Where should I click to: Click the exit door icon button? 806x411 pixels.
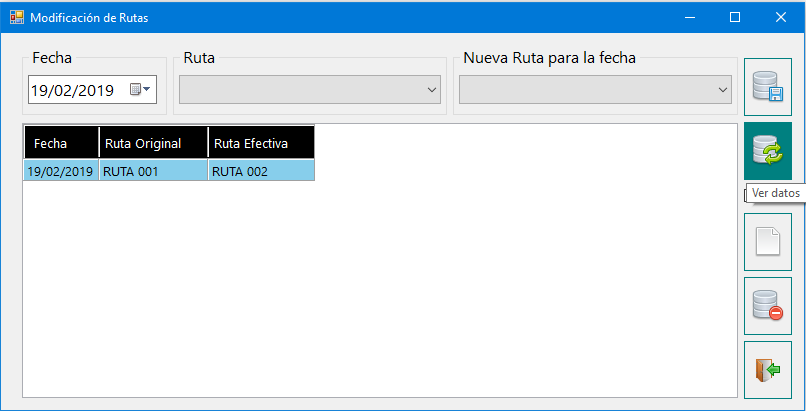768,370
